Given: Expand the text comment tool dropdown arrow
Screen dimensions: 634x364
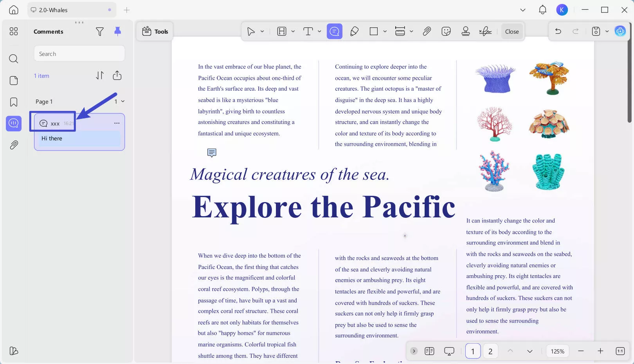Looking at the screenshot, I should point(319,31).
